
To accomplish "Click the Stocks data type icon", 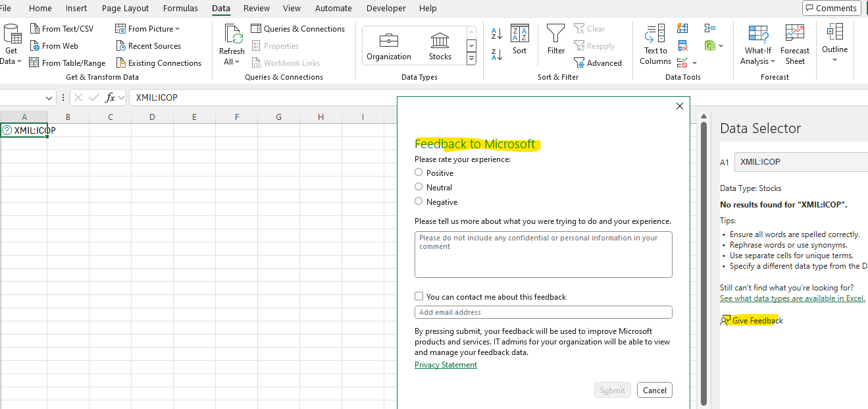I will click(440, 40).
